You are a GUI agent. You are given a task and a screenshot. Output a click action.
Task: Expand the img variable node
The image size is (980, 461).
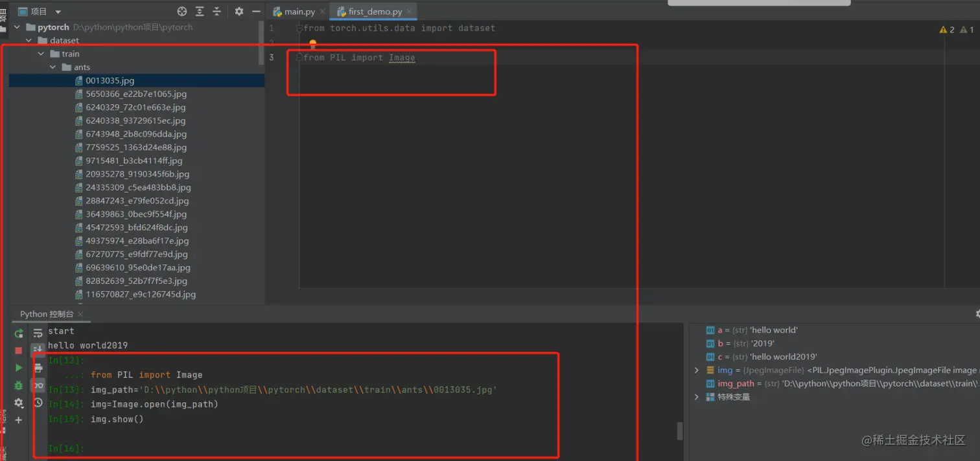coord(697,370)
